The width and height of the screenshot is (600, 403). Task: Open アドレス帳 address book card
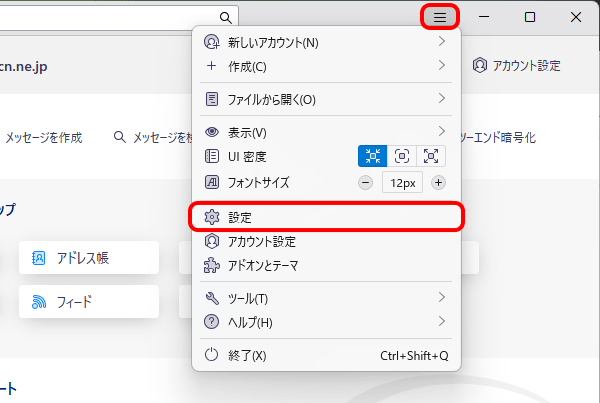(x=89, y=258)
